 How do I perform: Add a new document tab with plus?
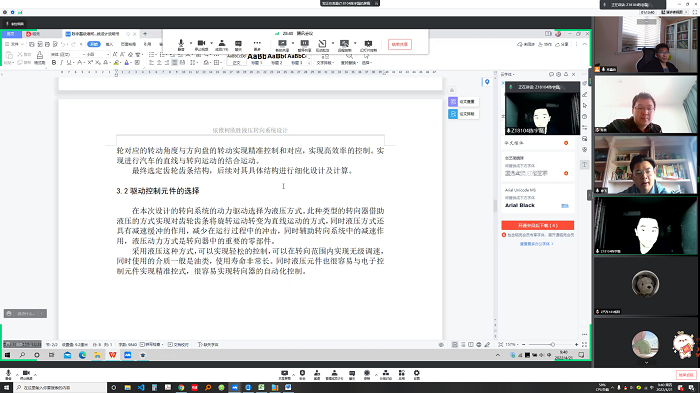pos(145,34)
